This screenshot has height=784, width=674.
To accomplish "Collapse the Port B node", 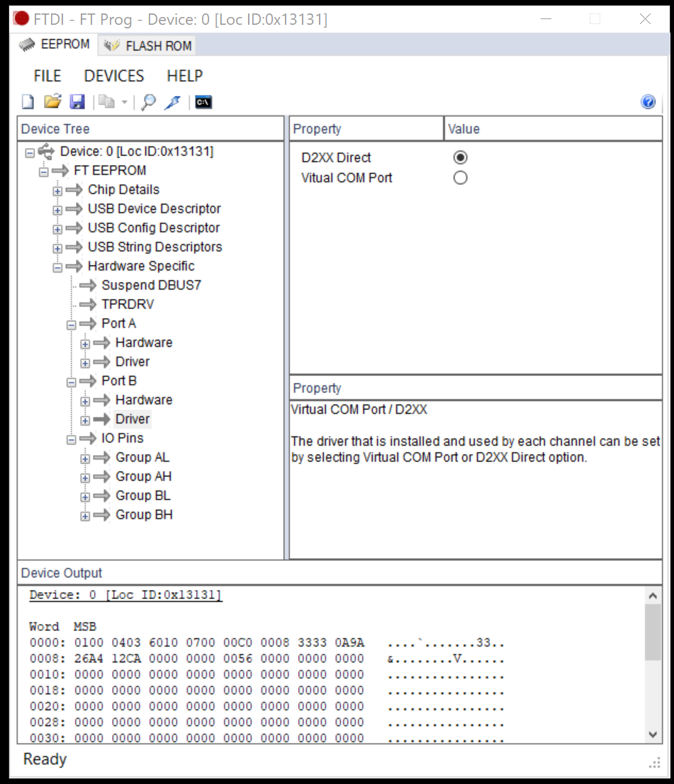I will pos(72,382).
